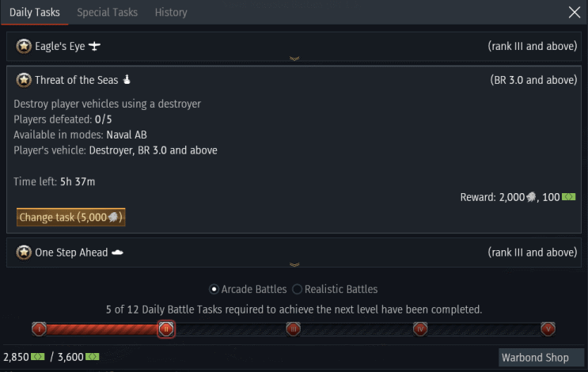Click level V marker on progress bar

(548, 328)
